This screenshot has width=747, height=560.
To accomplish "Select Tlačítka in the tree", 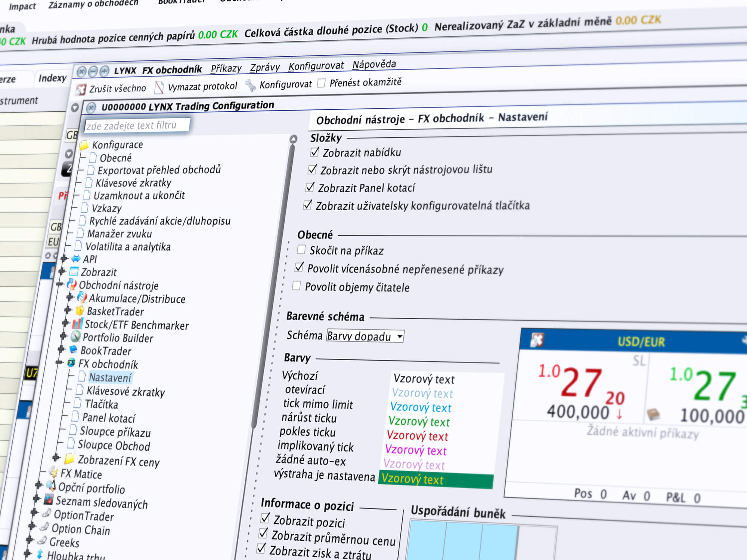I will point(101,404).
